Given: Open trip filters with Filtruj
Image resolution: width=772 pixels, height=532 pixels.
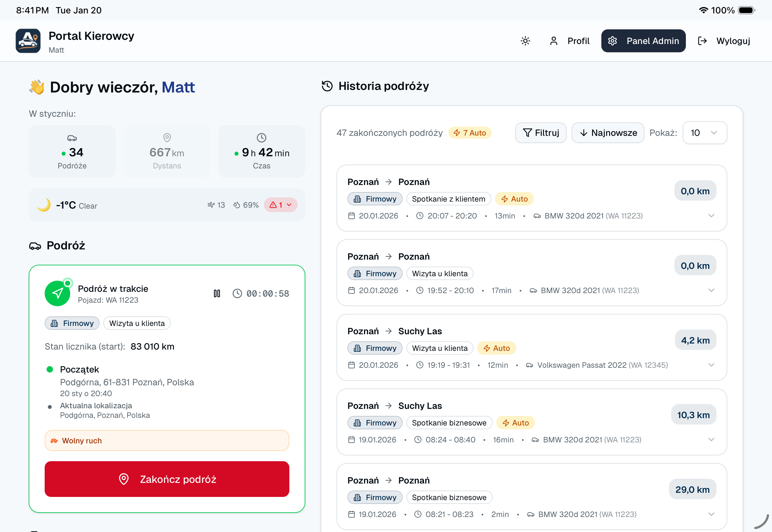Looking at the screenshot, I should click(540, 133).
